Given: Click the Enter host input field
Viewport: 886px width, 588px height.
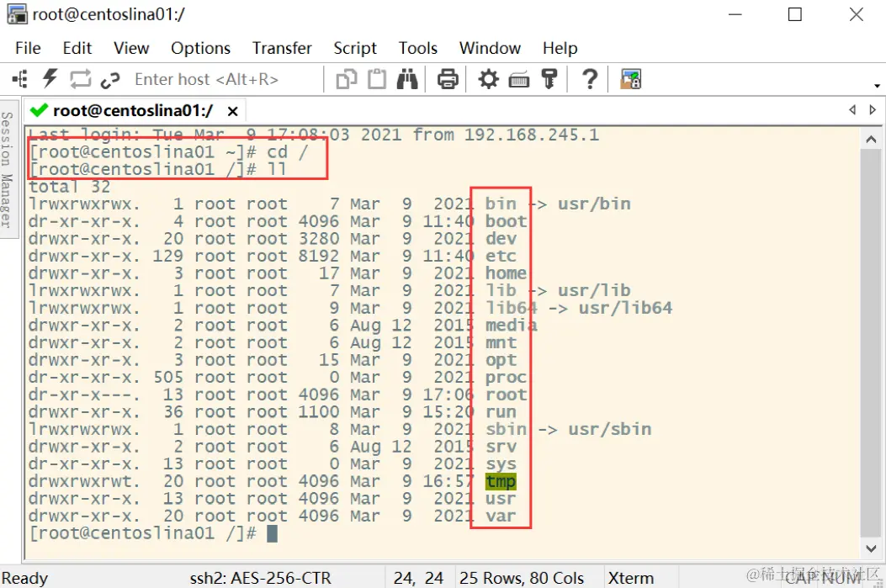Looking at the screenshot, I should [226, 79].
